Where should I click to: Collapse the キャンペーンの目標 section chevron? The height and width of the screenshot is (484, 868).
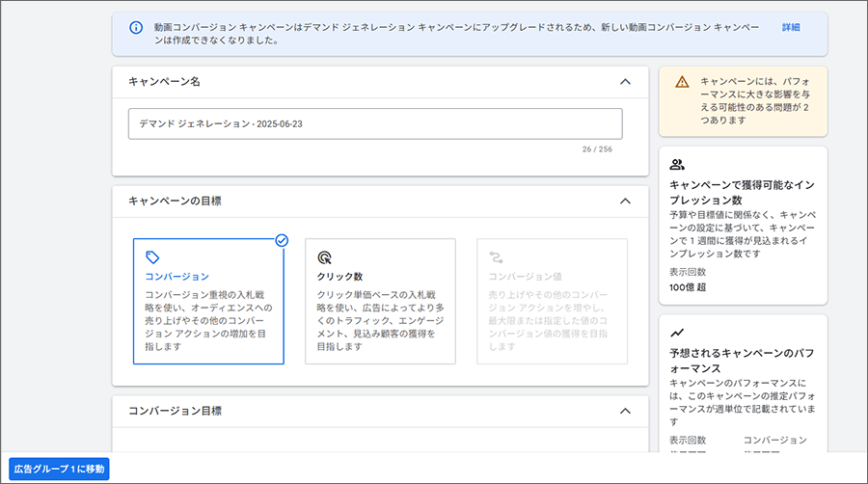pos(625,201)
